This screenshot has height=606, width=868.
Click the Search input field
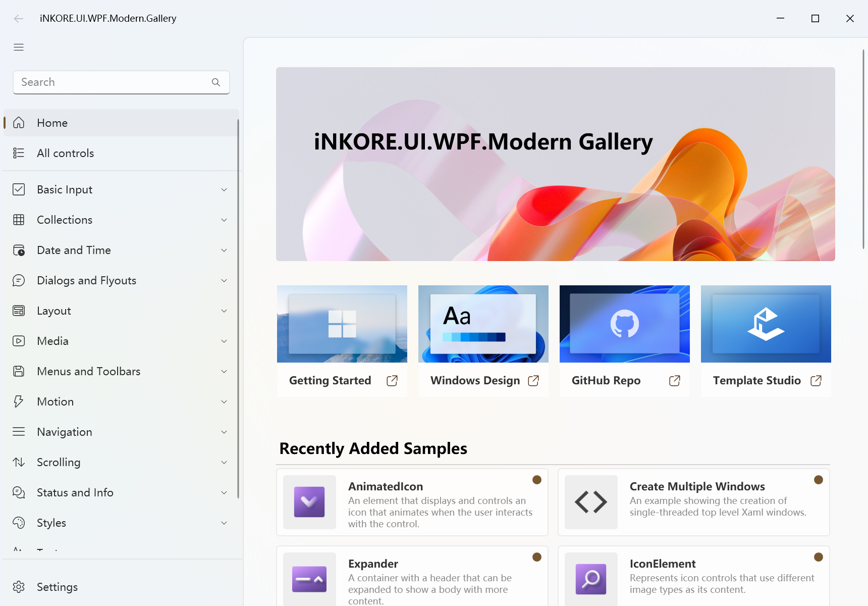121,82
